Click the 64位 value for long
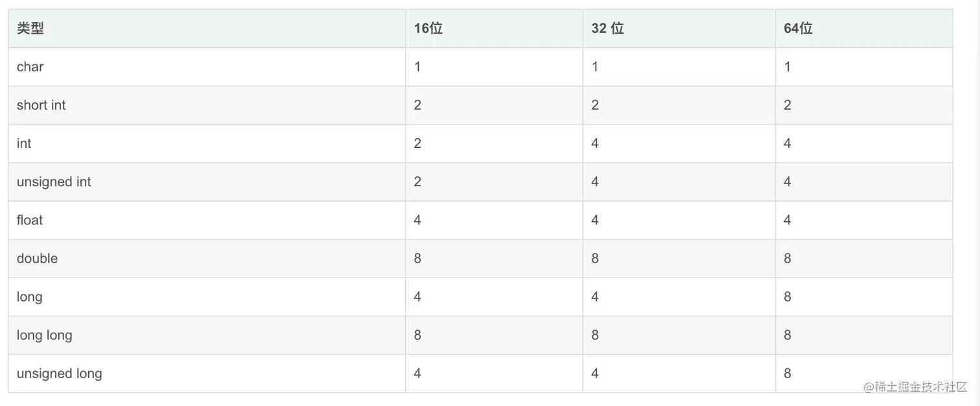The width and height of the screenshot is (980, 406). [x=787, y=296]
